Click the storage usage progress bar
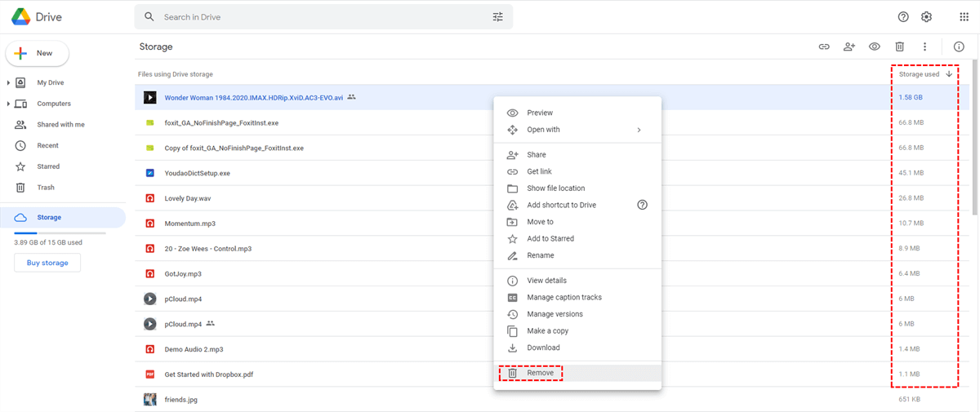This screenshot has width=980, height=412. (60, 233)
